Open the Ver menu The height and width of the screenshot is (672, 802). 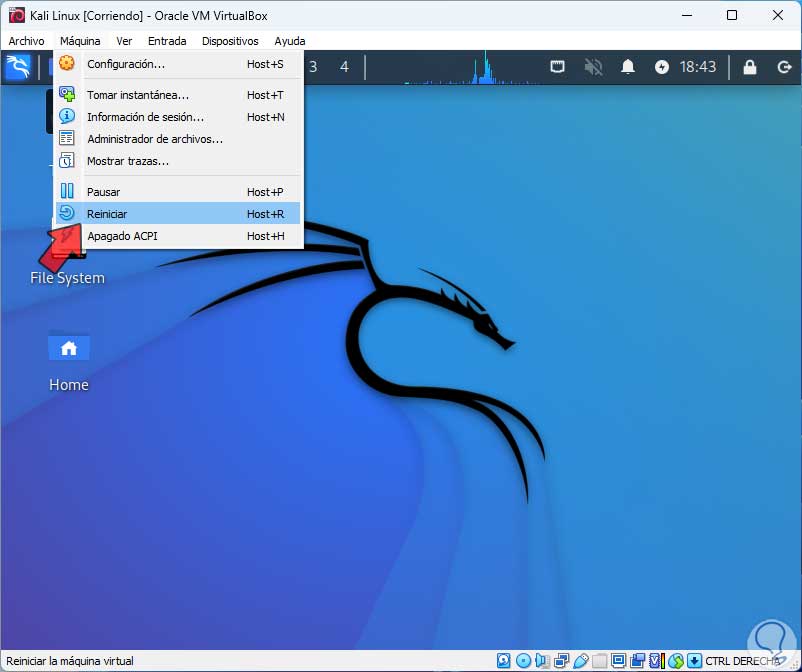click(x=124, y=41)
